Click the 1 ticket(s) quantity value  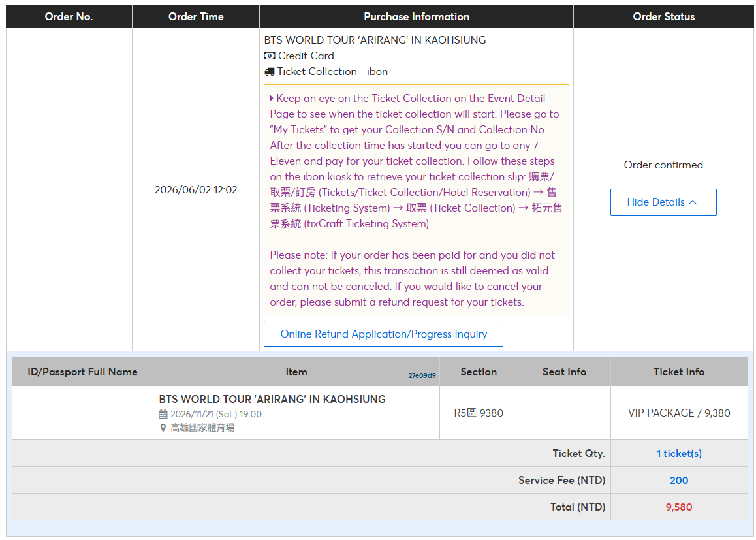679,454
